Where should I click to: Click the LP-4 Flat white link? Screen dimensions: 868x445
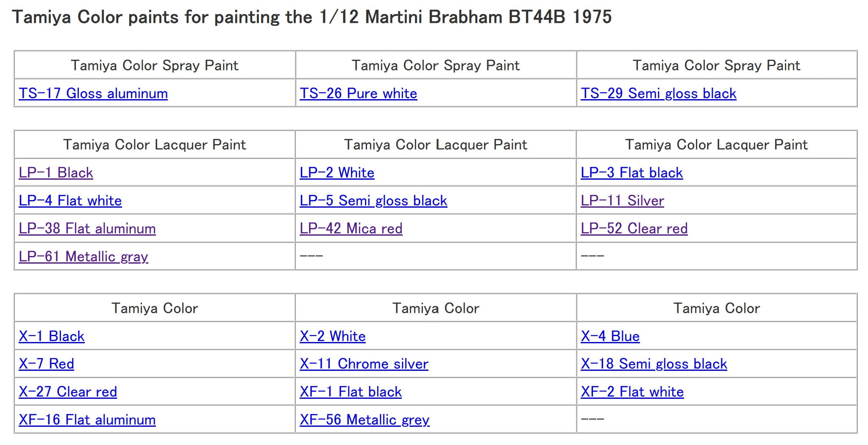coord(70,200)
